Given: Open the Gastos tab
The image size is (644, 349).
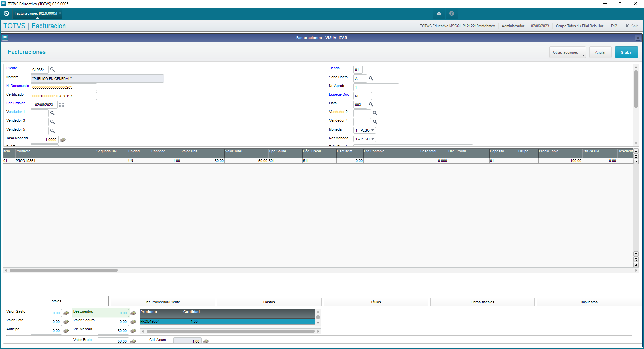Looking at the screenshot, I should tap(269, 302).
